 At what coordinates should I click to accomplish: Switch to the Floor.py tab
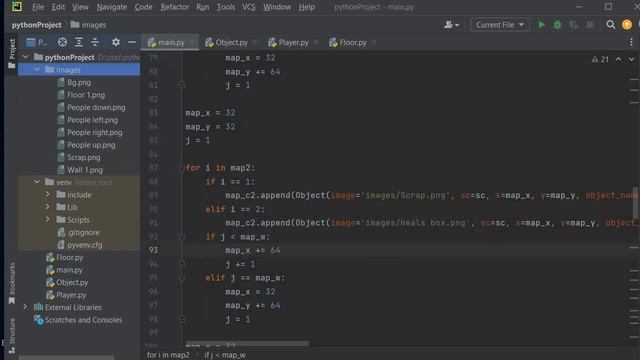(353, 42)
